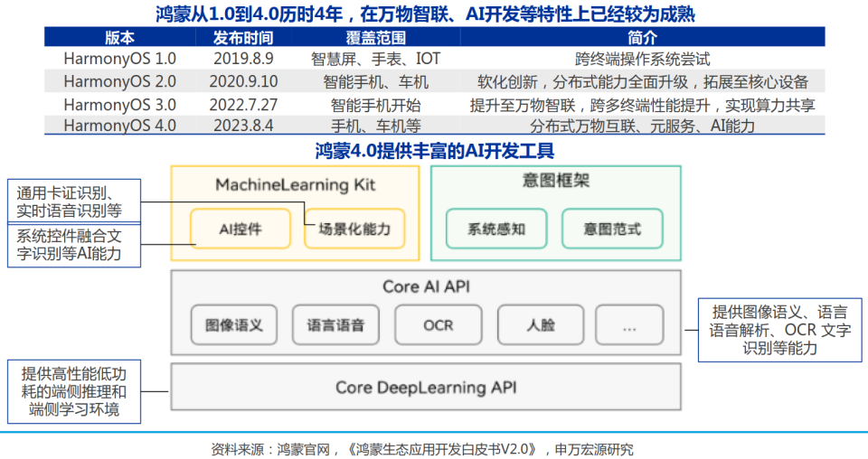Image resolution: width=868 pixels, height=459 pixels.
Task: Select the HarmonyOS 1.0 cell
Action: (119, 59)
